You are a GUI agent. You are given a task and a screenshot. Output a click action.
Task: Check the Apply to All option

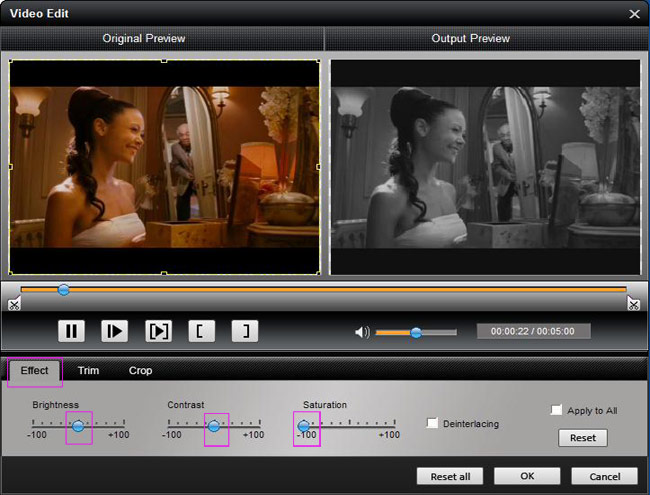click(556, 410)
